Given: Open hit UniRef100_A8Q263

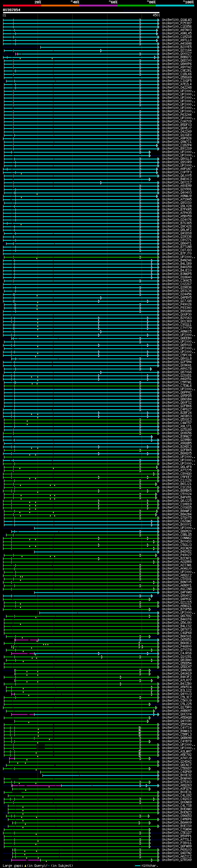Looking at the screenshot, I should click(177, 785).
